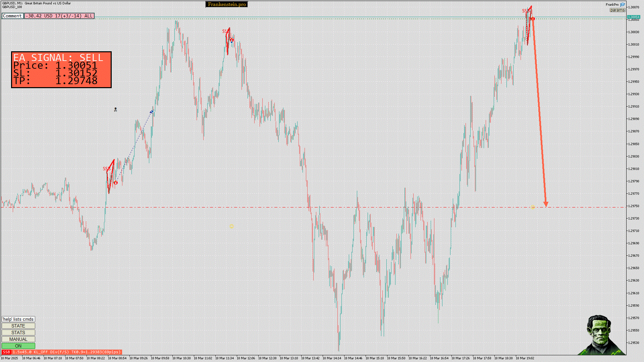
Task: Click the profit summary -30.42 USD ALL box
Action: pos(59,16)
